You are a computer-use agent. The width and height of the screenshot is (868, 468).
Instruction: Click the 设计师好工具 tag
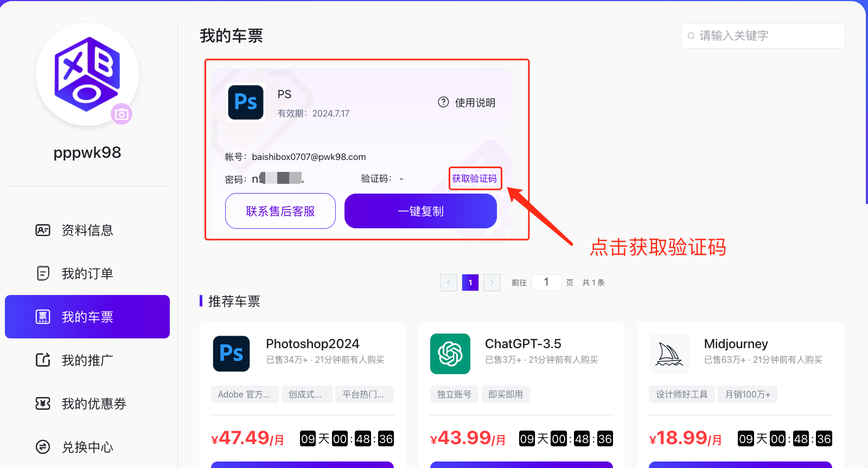click(682, 394)
